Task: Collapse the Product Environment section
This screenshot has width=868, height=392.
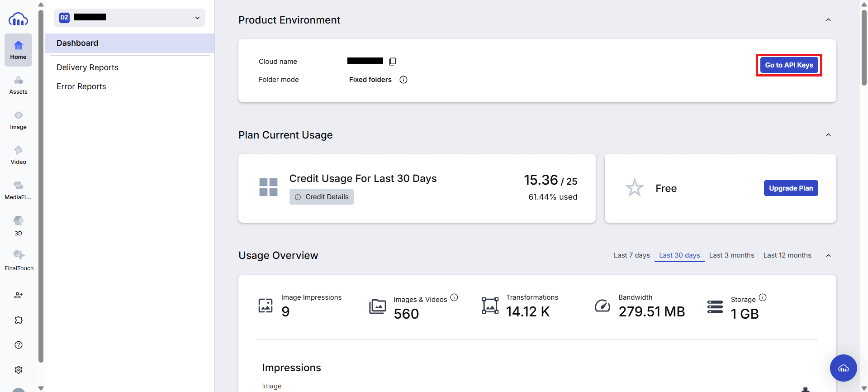Action: coord(828,20)
